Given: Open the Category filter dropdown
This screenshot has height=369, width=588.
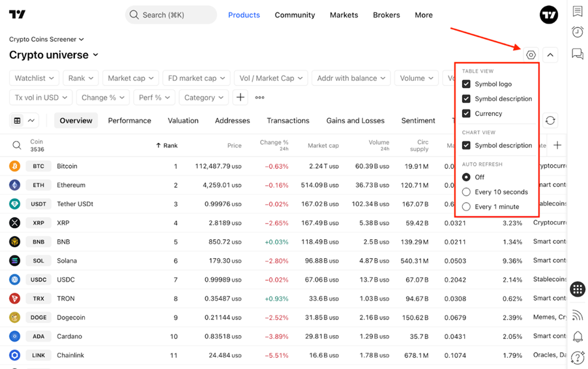Looking at the screenshot, I should [203, 98].
